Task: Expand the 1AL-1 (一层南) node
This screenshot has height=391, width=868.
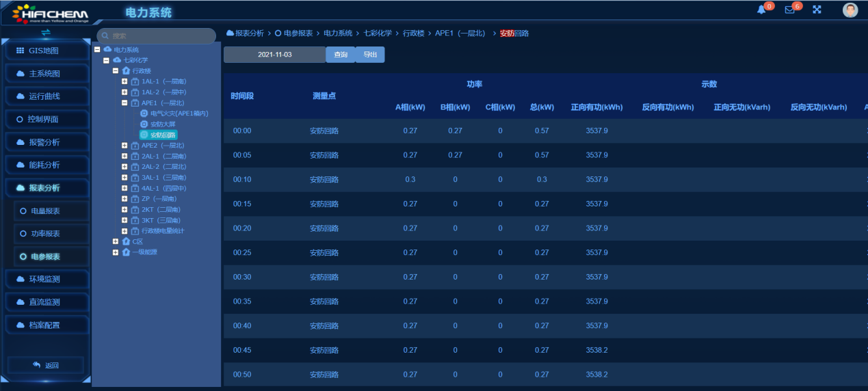Action: [x=124, y=81]
